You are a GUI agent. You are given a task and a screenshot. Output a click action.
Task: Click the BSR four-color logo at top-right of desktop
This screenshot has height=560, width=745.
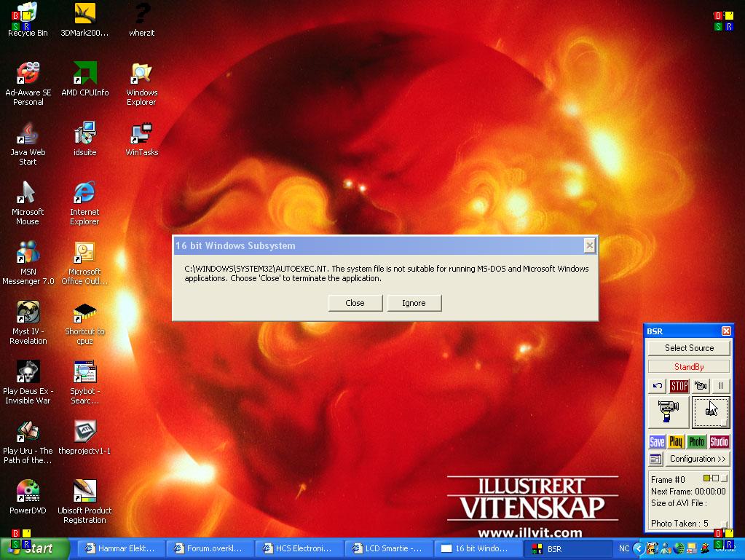724,21
